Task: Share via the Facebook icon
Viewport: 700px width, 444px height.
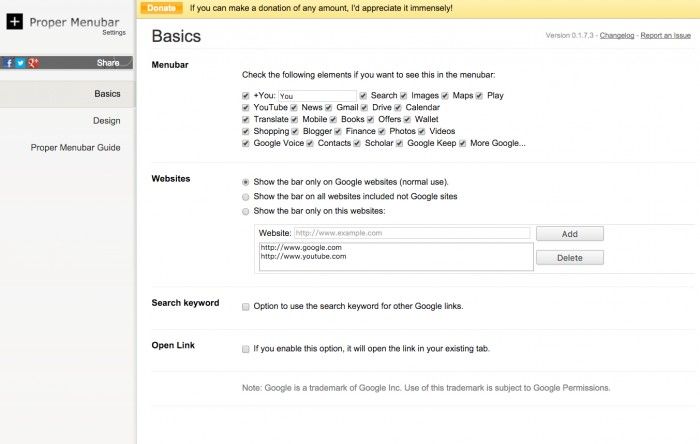Action: (x=9, y=63)
